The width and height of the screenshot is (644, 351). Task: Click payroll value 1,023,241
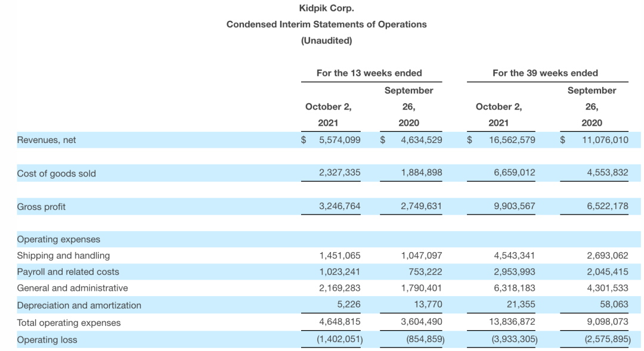[x=340, y=272]
